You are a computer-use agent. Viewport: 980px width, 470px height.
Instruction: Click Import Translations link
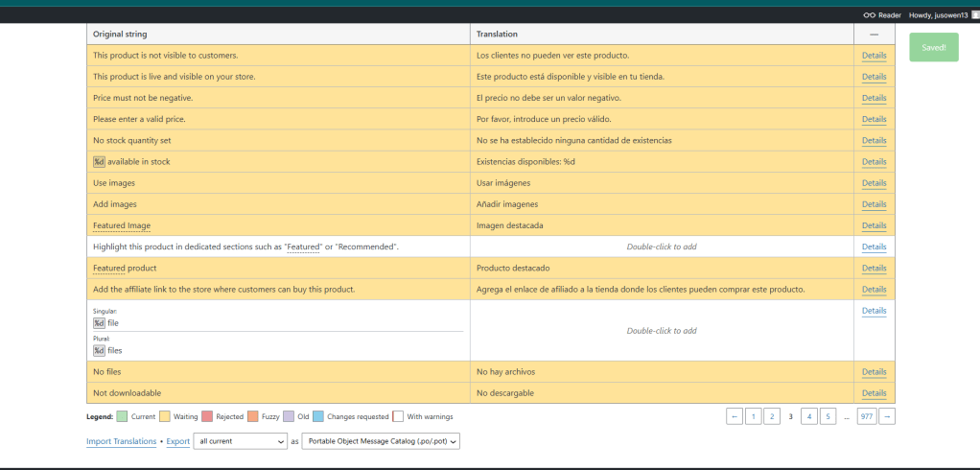(x=121, y=441)
